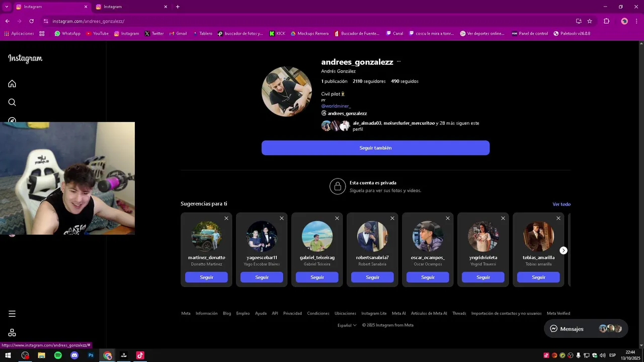This screenshot has height=362, width=644.
Task: Open Threads andrees_gonzalezz link
Action: point(344,113)
